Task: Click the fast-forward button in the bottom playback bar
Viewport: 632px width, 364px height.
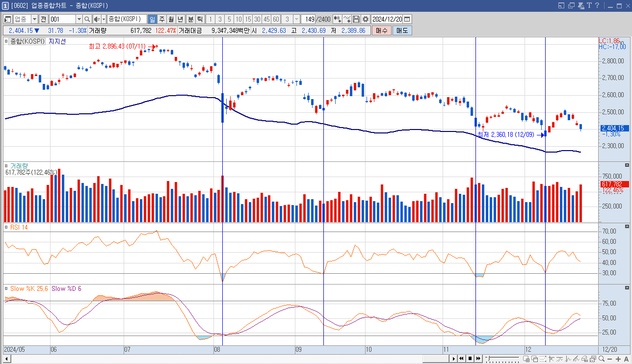Action: [478, 359]
